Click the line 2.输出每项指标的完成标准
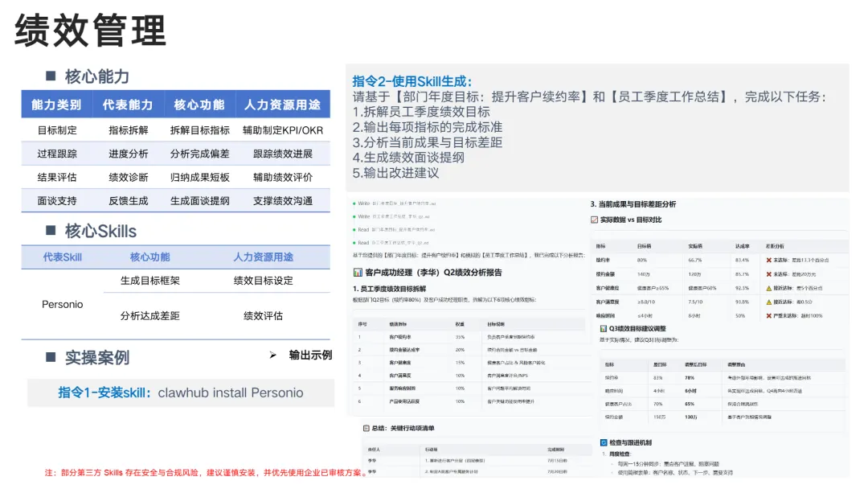 pos(428,127)
